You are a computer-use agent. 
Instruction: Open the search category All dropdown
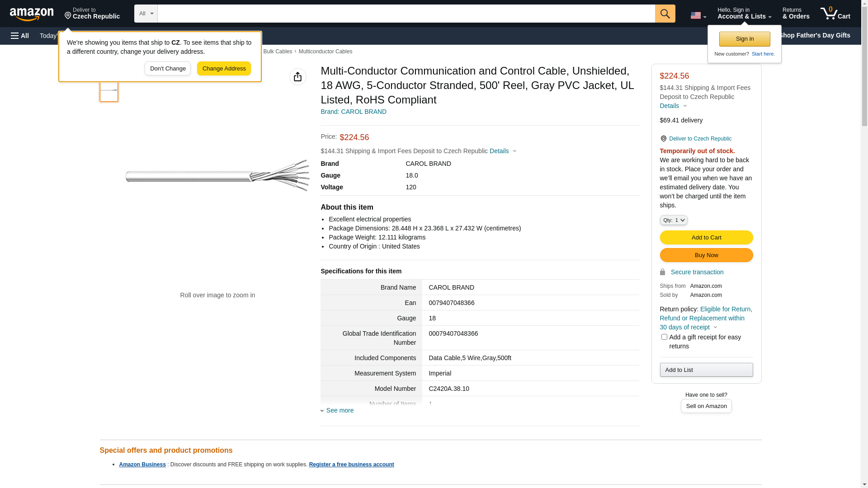pyautogui.click(x=146, y=14)
